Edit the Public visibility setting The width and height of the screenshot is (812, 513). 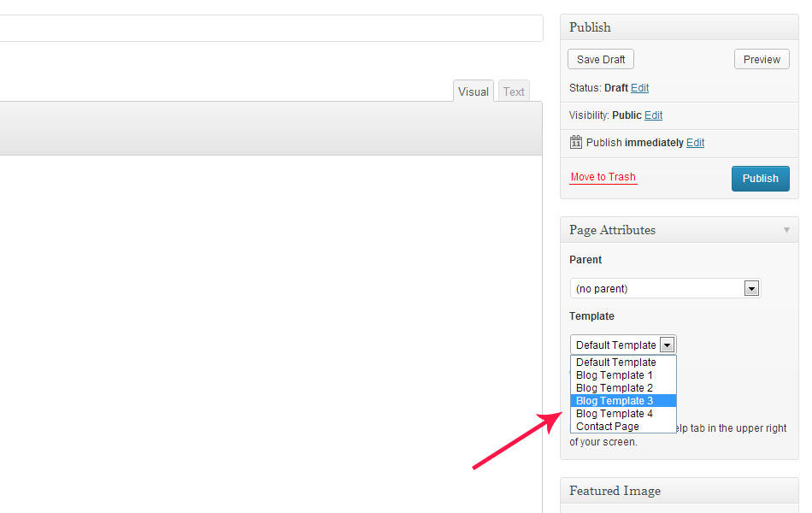click(653, 115)
